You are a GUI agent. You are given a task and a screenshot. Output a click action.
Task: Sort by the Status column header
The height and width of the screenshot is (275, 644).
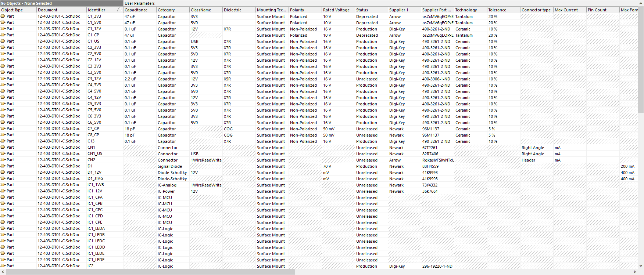[371, 10]
